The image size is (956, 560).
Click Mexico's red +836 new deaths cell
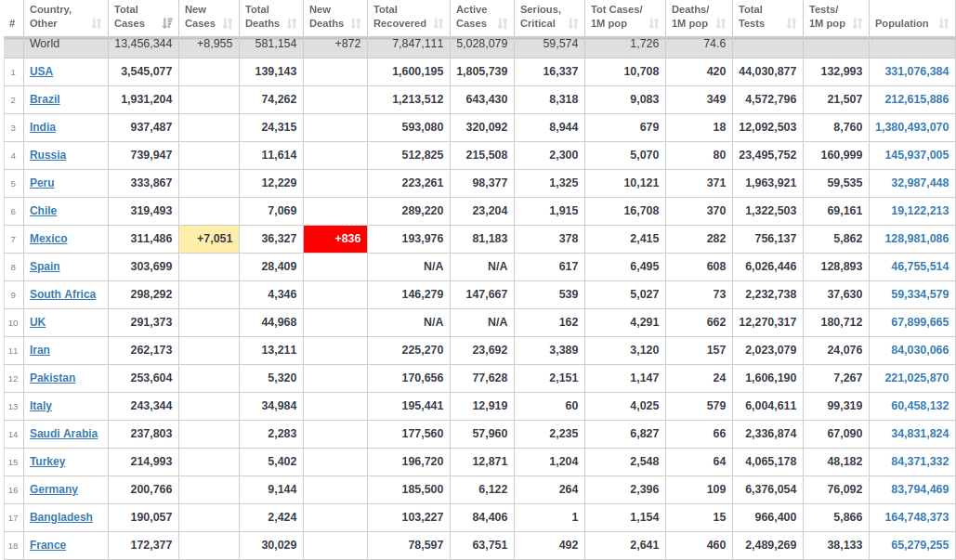click(335, 239)
